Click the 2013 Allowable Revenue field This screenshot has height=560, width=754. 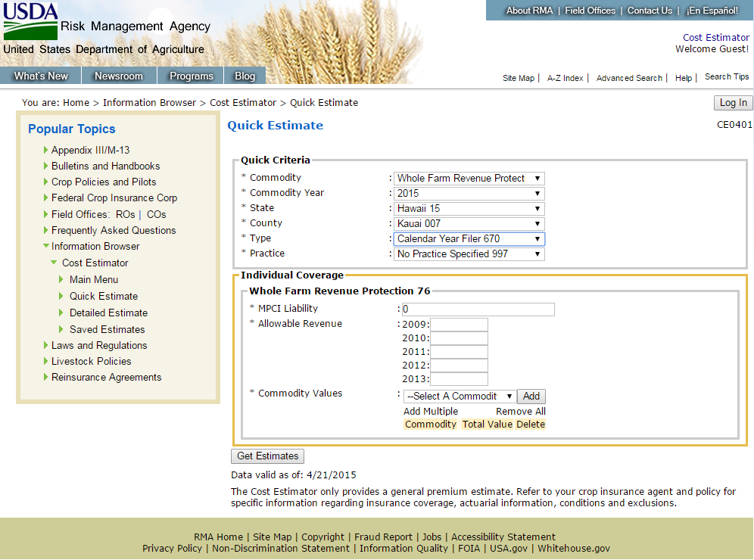pyautogui.click(x=459, y=379)
